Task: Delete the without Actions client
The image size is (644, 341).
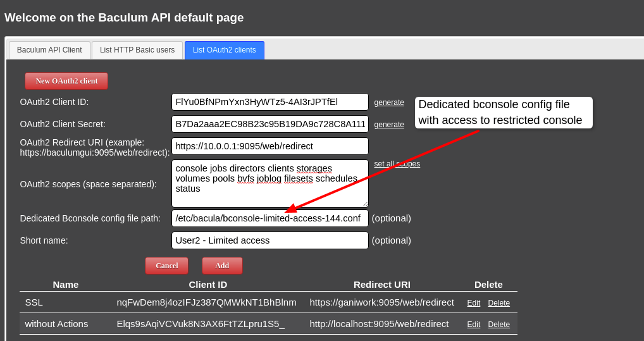Action: point(498,324)
